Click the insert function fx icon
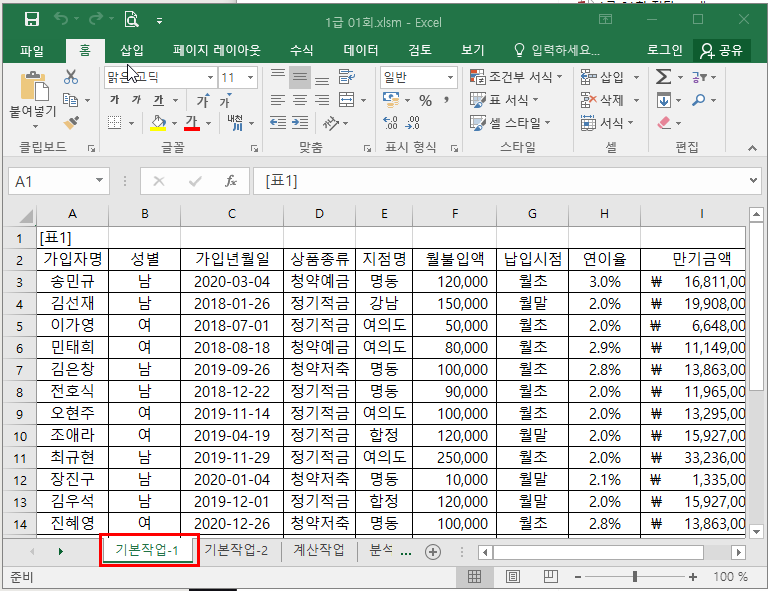This screenshot has height=591, width=768. pos(231,181)
